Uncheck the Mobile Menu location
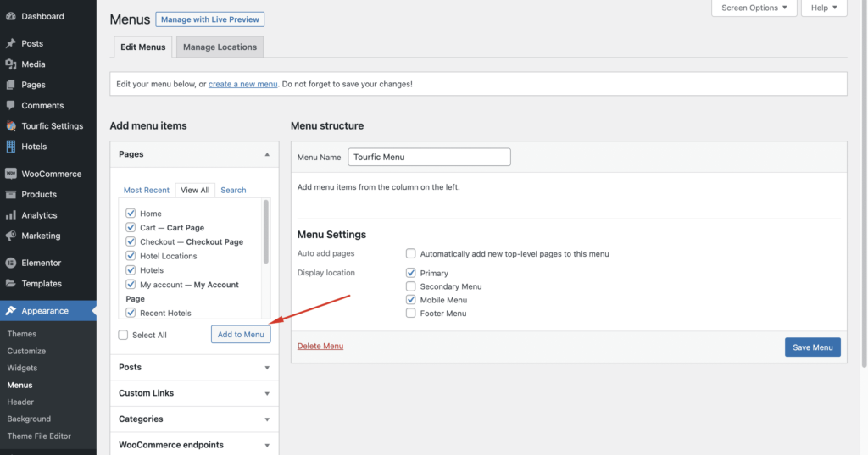 tap(411, 299)
